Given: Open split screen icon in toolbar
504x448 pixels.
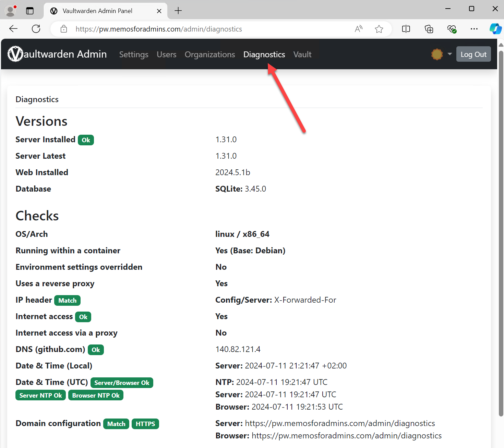Looking at the screenshot, I should [406, 29].
